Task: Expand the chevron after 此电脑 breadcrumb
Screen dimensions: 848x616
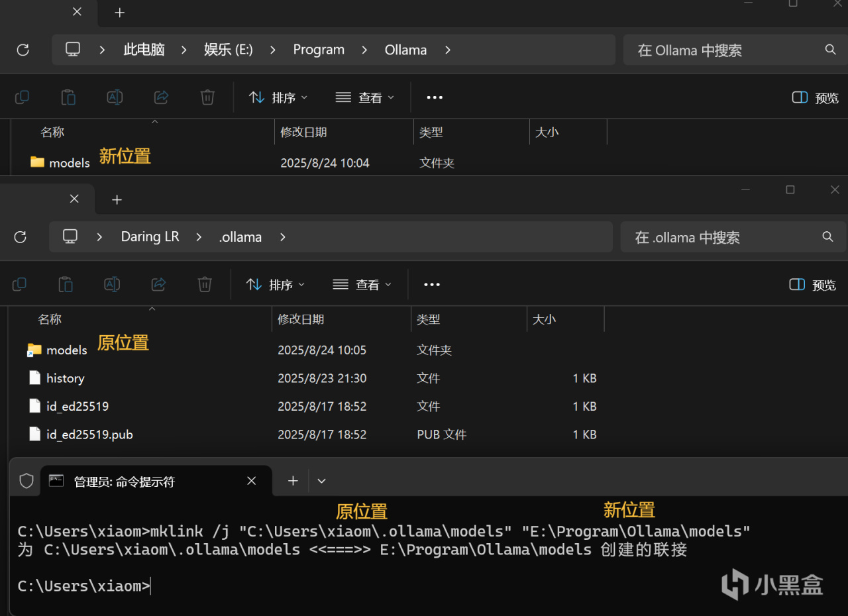Action: pyautogui.click(x=185, y=50)
